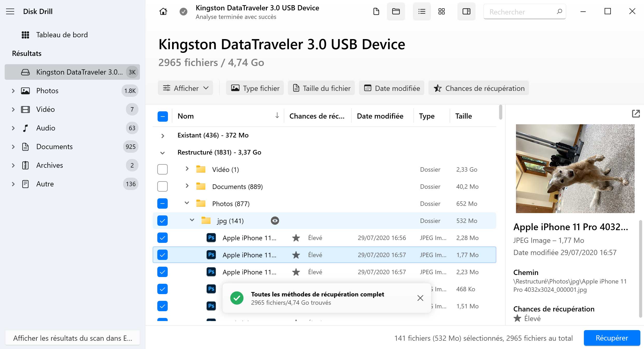Click the Archives zip icon
644x349 pixels.
(25, 165)
